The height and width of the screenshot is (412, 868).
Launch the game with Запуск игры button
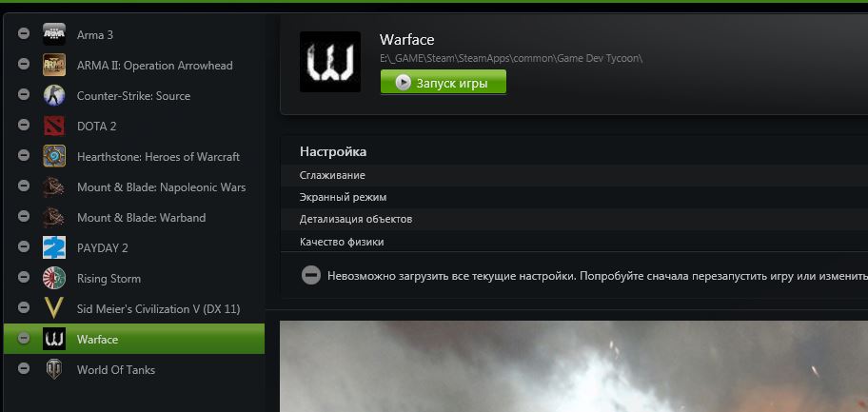point(443,83)
